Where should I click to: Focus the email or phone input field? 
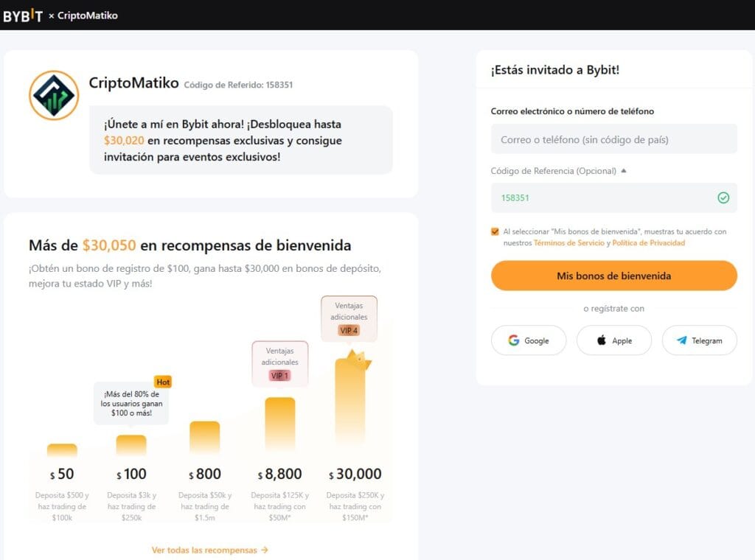pos(614,139)
